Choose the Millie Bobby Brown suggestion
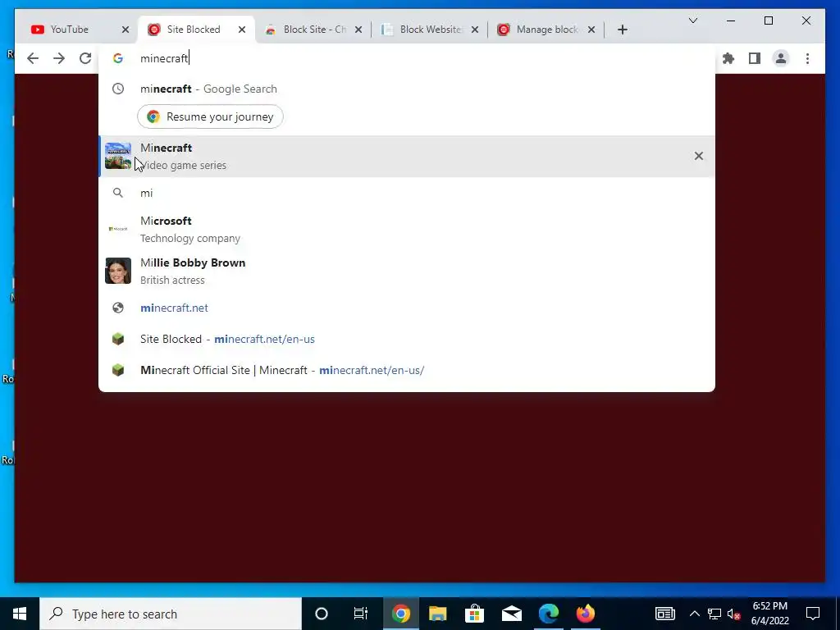The height and width of the screenshot is (630, 840). 407,271
